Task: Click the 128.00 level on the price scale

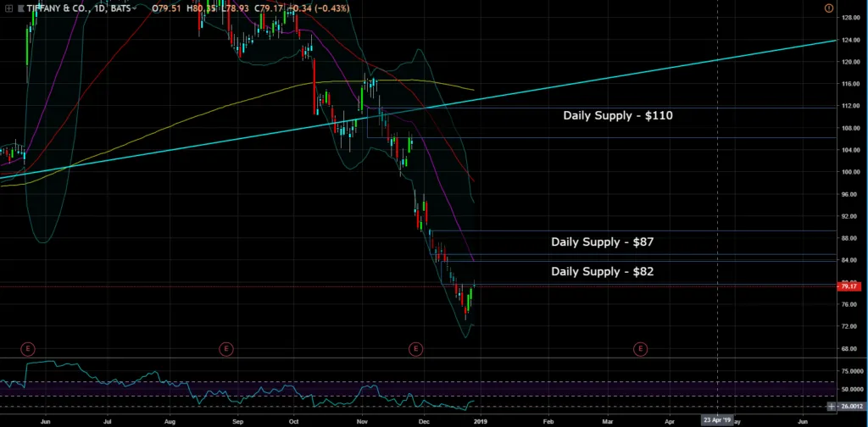Action: click(x=851, y=18)
